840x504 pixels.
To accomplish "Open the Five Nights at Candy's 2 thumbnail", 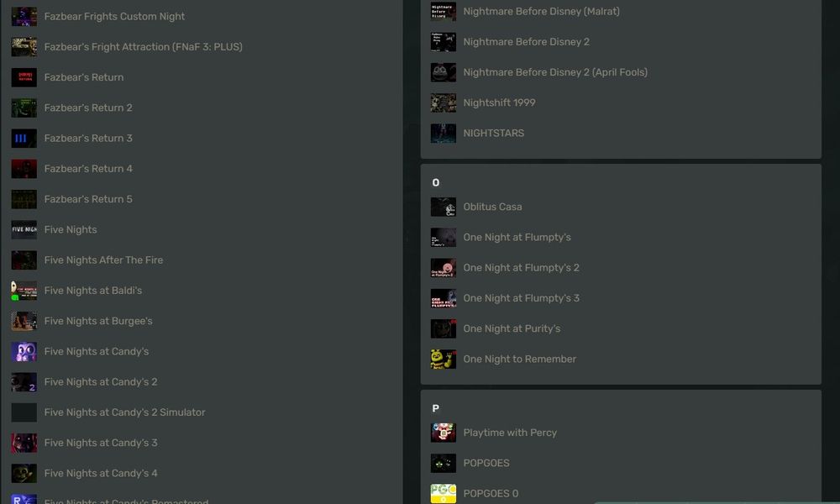I will point(24,382).
